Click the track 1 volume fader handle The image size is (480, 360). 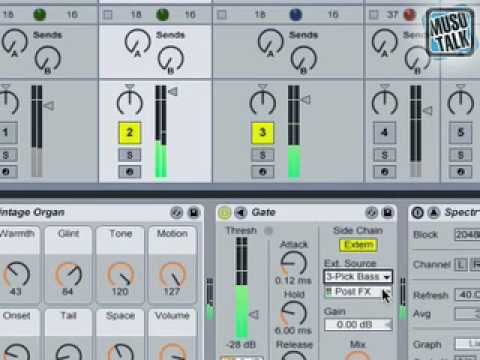click(x=49, y=106)
